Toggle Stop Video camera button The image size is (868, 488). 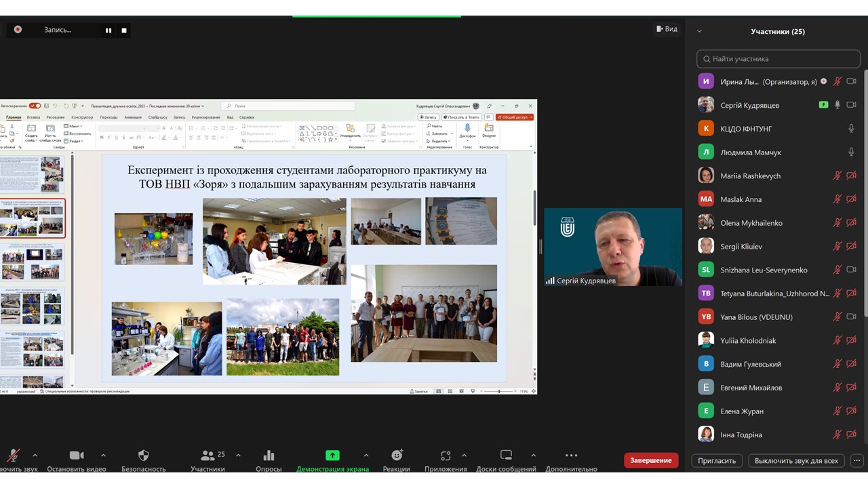point(77,455)
